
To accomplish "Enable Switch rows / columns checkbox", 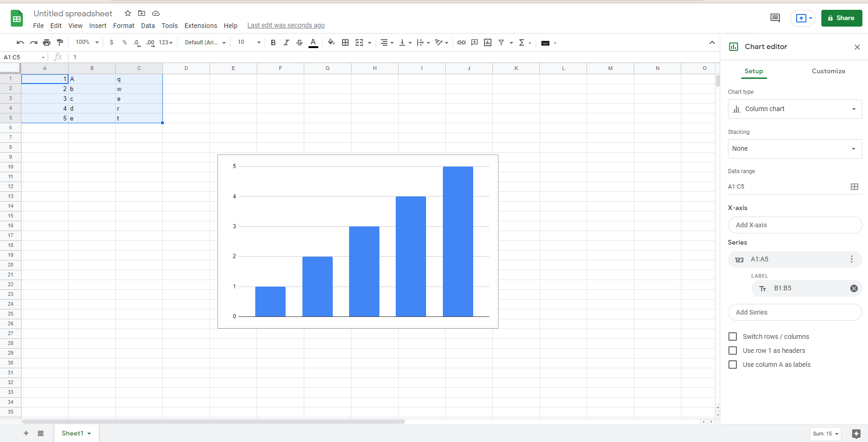I will pos(733,337).
